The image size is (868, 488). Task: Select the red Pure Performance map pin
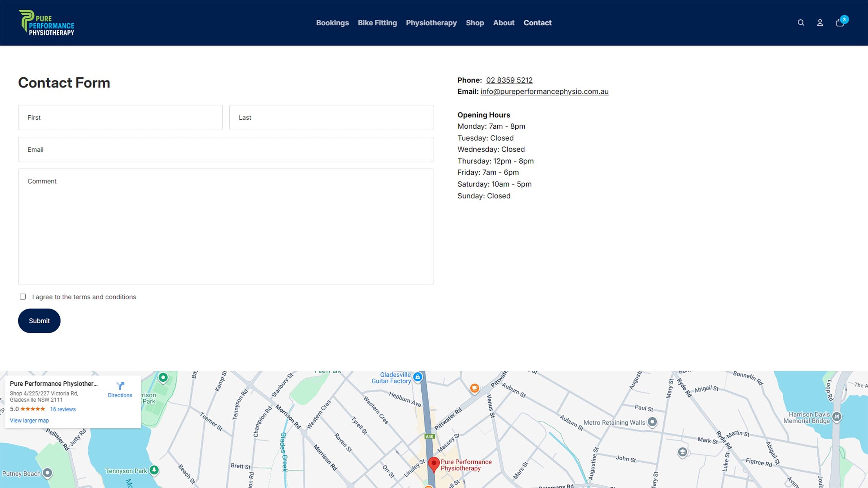coord(434,463)
